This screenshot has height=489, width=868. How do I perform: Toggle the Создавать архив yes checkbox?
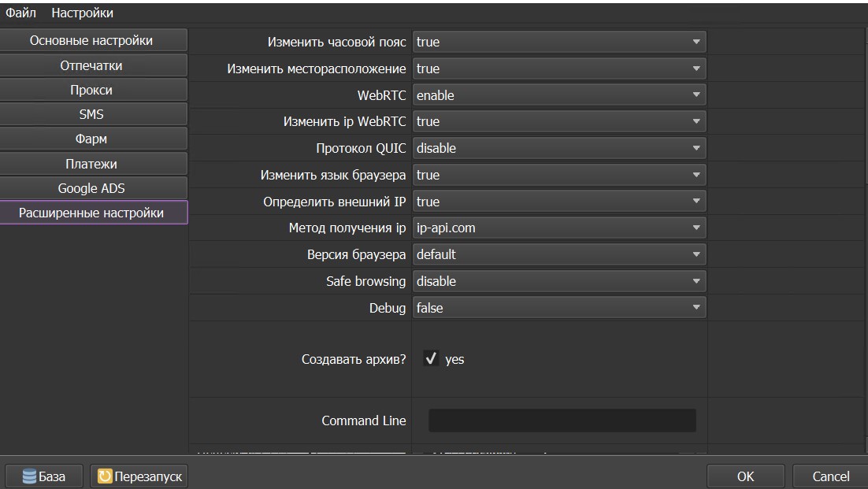click(431, 358)
